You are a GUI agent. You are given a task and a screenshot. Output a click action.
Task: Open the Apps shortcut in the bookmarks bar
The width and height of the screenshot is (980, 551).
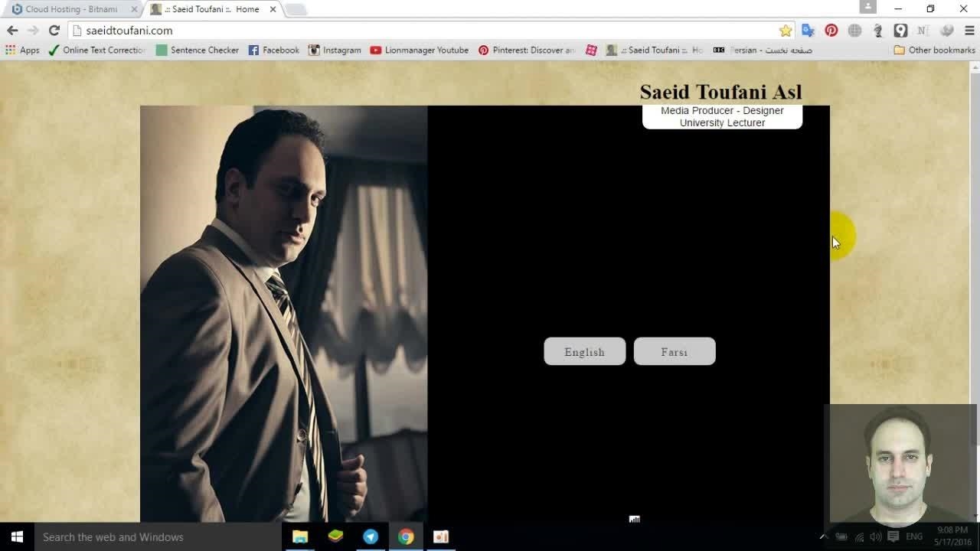point(22,50)
